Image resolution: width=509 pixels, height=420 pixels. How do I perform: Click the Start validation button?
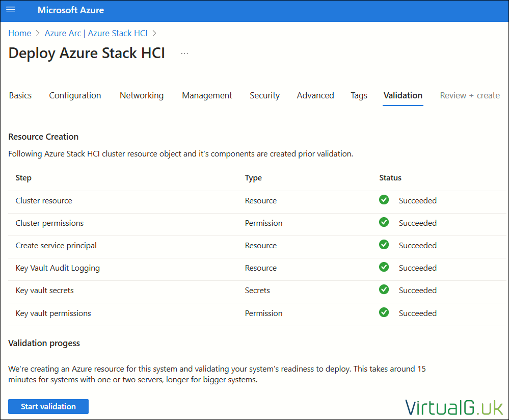[48, 406]
